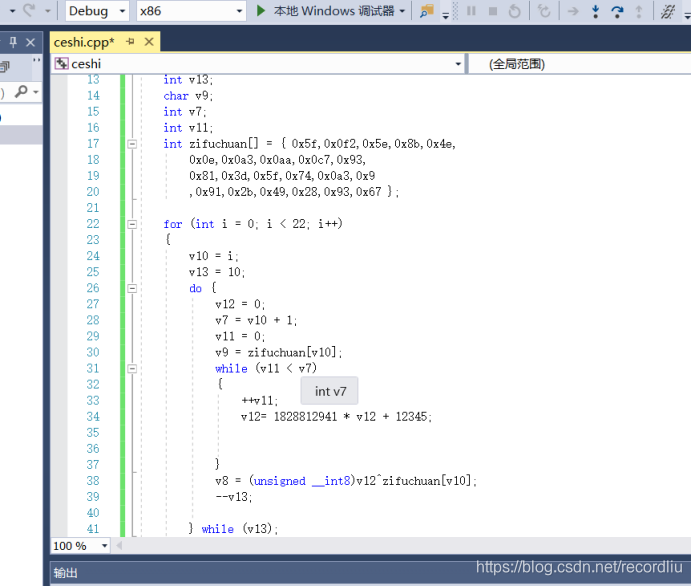Collapse the zifuchuan array at line 17
Screen dimensions: 692x586
[132, 144]
